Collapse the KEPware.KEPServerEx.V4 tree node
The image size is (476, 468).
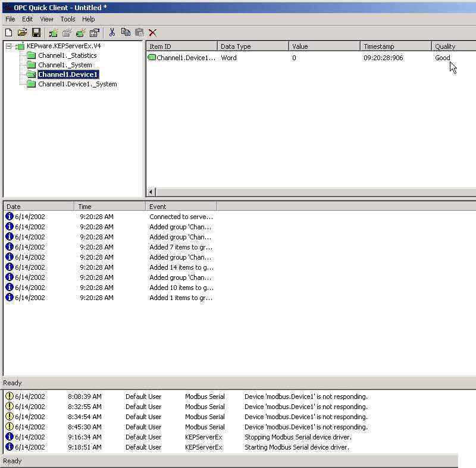[9, 46]
